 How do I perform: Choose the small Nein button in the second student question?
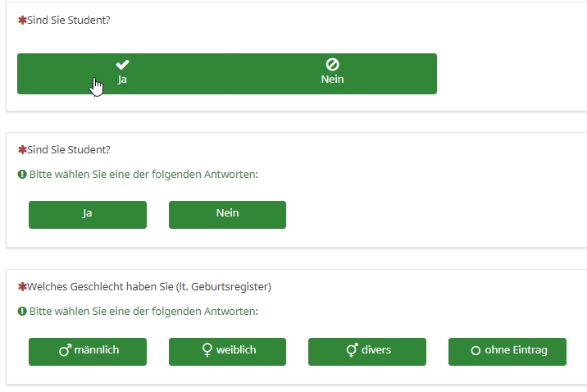tap(227, 214)
